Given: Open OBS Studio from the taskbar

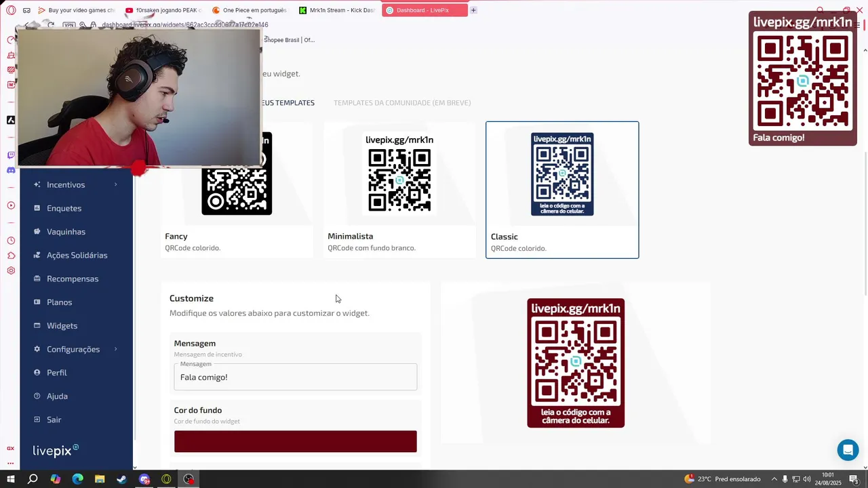Looking at the screenshot, I should pyautogui.click(x=189, y=479).
